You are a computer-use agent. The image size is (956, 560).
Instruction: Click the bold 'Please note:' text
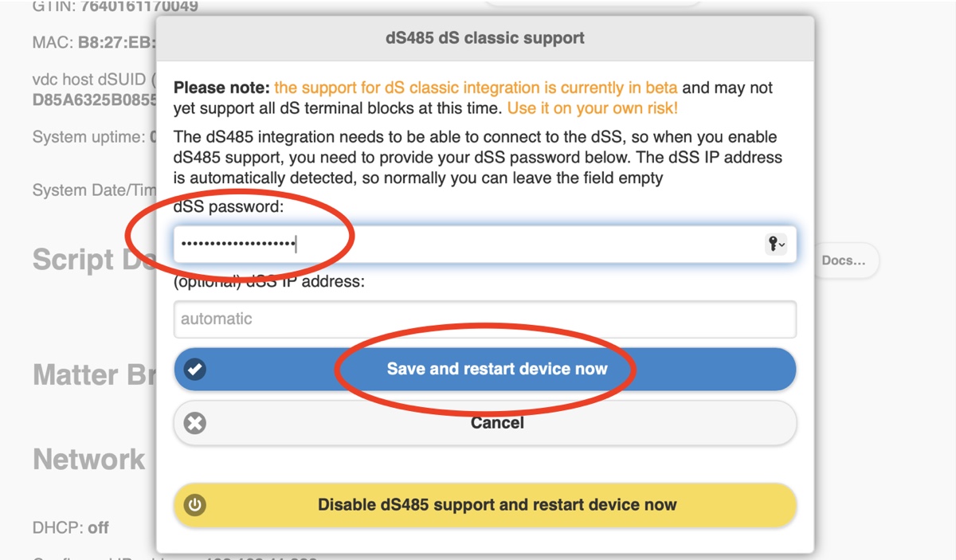coord(221,88)
